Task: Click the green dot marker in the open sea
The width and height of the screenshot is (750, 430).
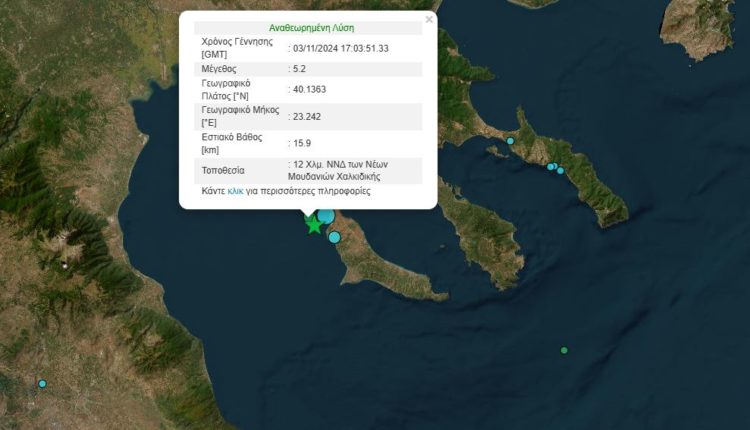Action: pos(564,350)
